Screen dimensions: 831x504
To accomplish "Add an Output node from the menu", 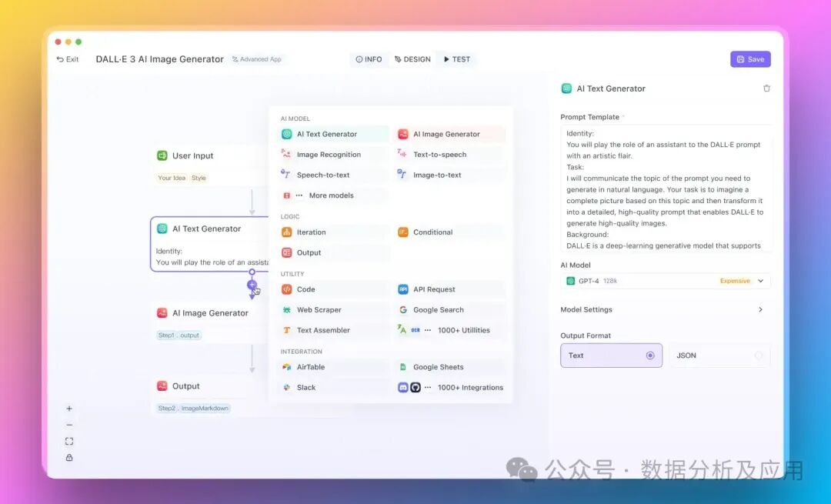I will [334, 253].
